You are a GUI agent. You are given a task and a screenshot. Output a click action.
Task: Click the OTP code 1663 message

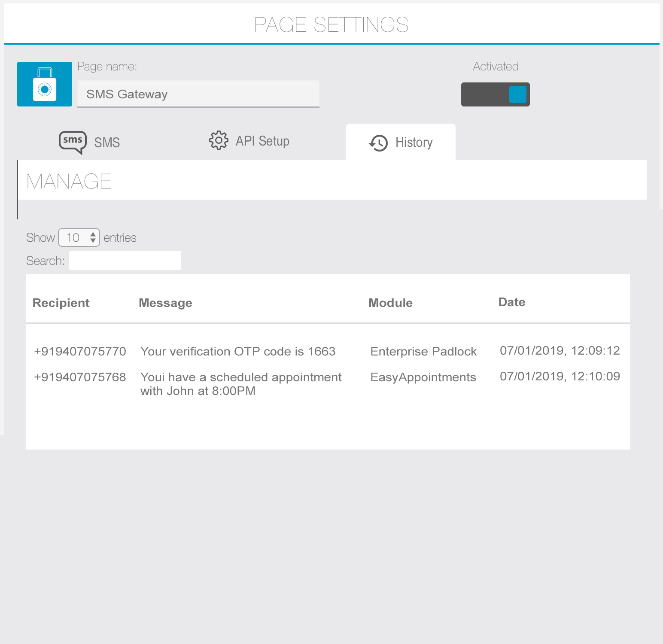(x=238, y=351)
